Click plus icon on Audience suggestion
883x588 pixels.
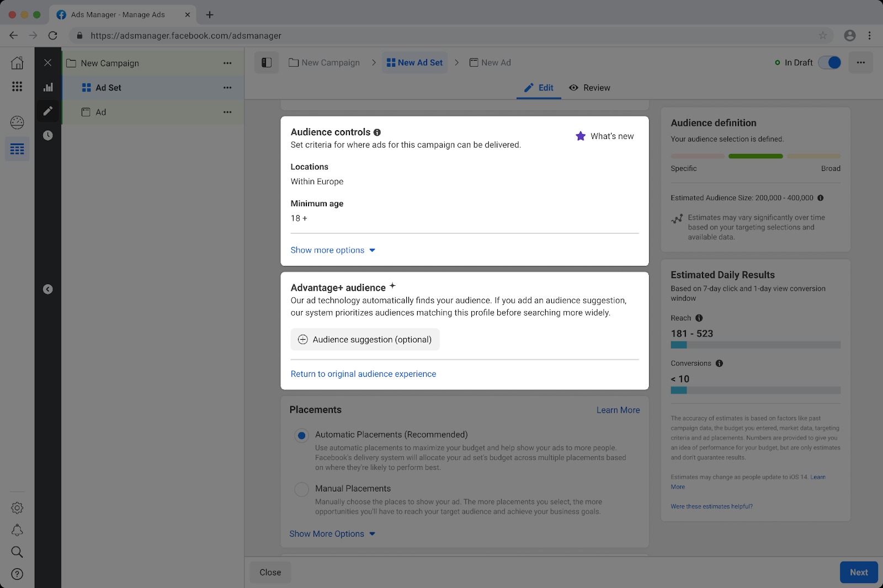click(303, 340)
